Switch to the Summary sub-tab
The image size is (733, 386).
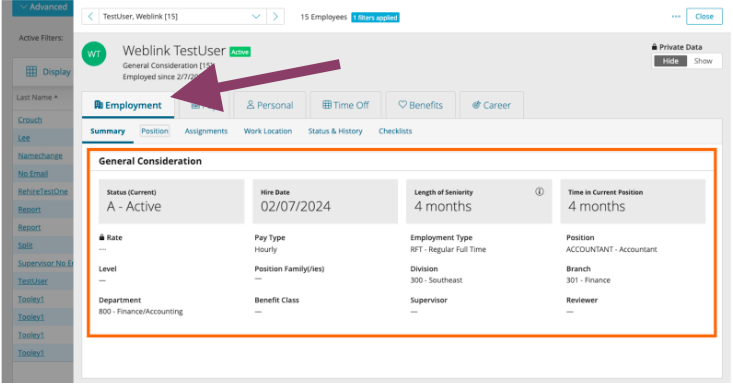pyautogui.click(x=108, y=131)
